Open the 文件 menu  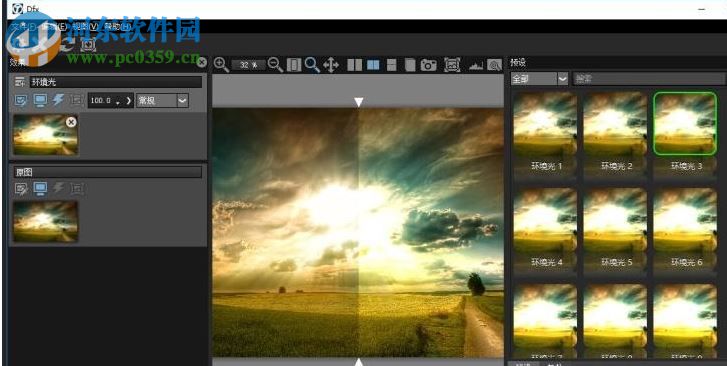pyautogui.click(x=23, y=26)
